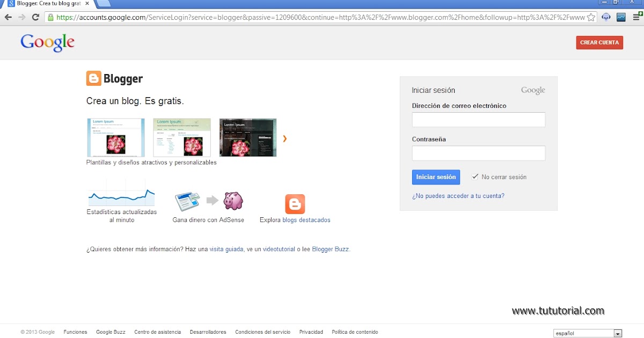
Task: Click the Google logo at top left
Action: pos(47,42)
